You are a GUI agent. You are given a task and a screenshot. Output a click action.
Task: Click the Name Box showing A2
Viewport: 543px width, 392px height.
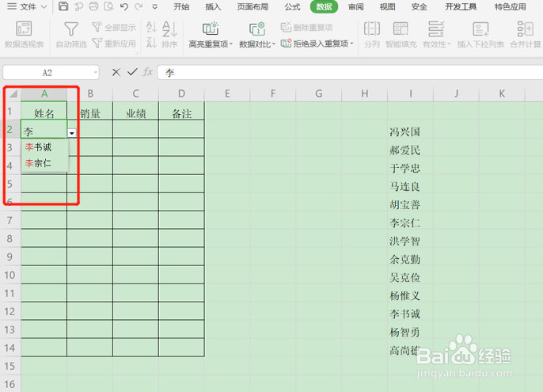[47, 73]
